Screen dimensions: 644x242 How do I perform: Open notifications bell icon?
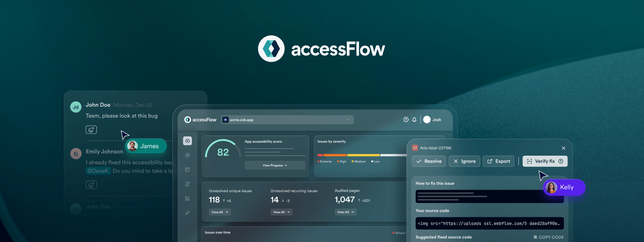pos(414,119)
